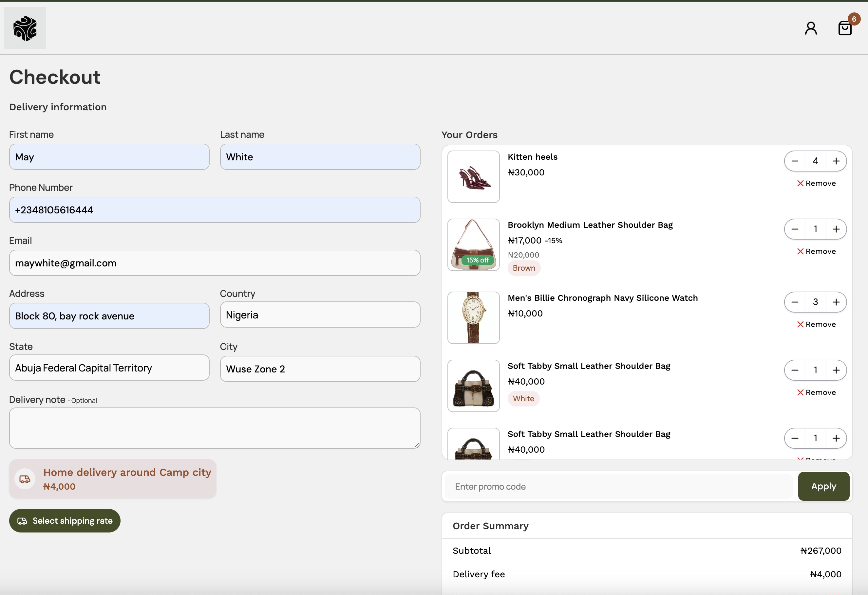Click the Order Summary heading
The height and width of the screenshot is (595, 868).
(x=490, y=526)
